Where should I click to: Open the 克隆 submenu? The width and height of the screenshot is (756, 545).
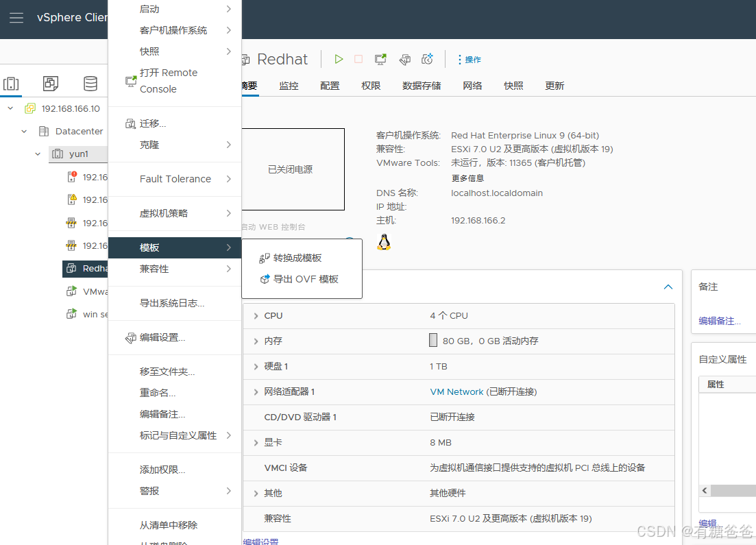[x=175, y=145]
